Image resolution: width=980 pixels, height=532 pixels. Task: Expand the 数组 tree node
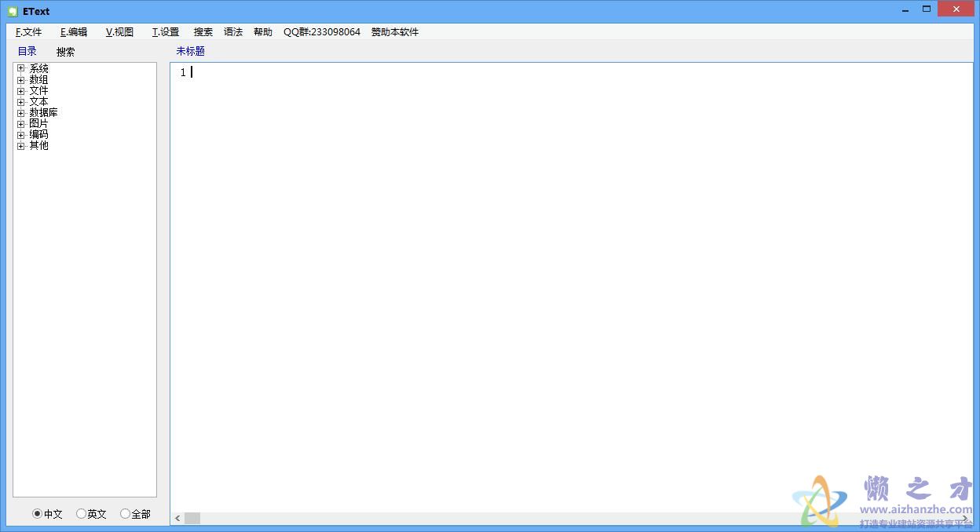pos(21,80)
